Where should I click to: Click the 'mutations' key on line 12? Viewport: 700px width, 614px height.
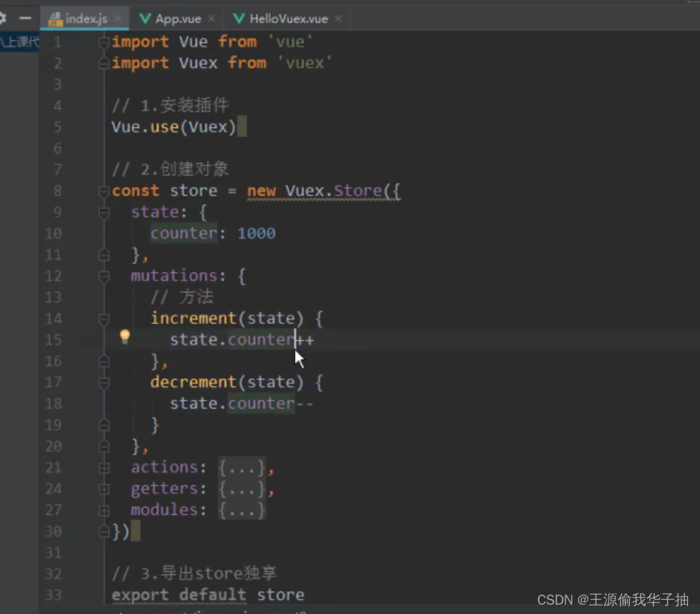(x=174, y=276)
